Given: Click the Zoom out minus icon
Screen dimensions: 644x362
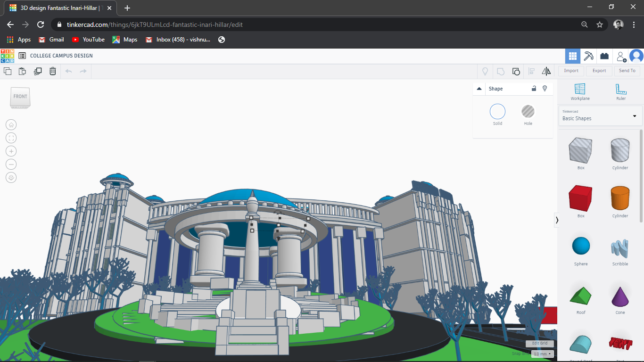Looking at the screenshot, I should click(11, 165).
